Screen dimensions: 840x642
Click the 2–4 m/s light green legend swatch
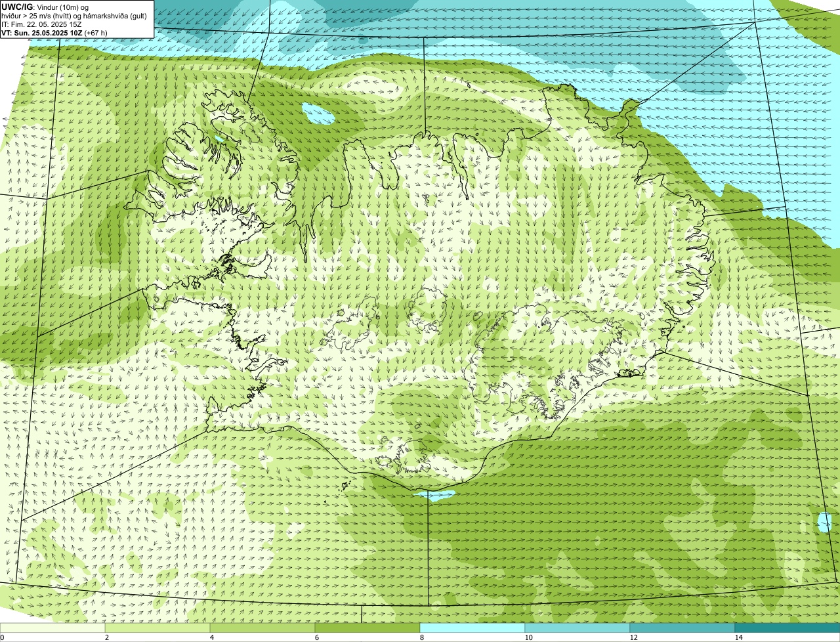coord(157,628)
